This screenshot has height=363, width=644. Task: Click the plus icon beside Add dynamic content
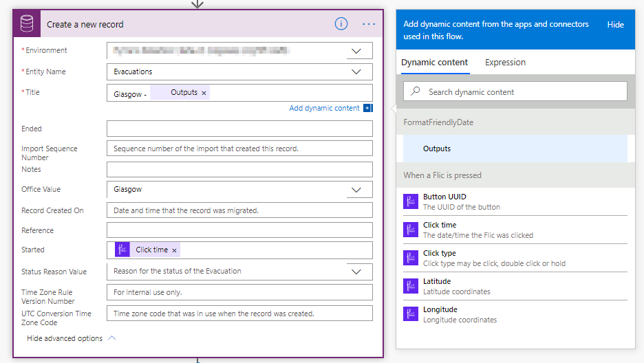367,108
